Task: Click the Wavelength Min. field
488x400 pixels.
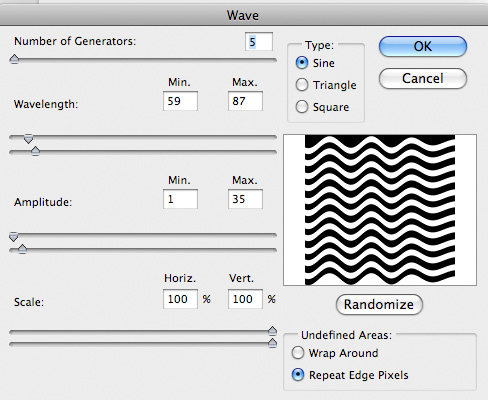Action: point(180,101)
